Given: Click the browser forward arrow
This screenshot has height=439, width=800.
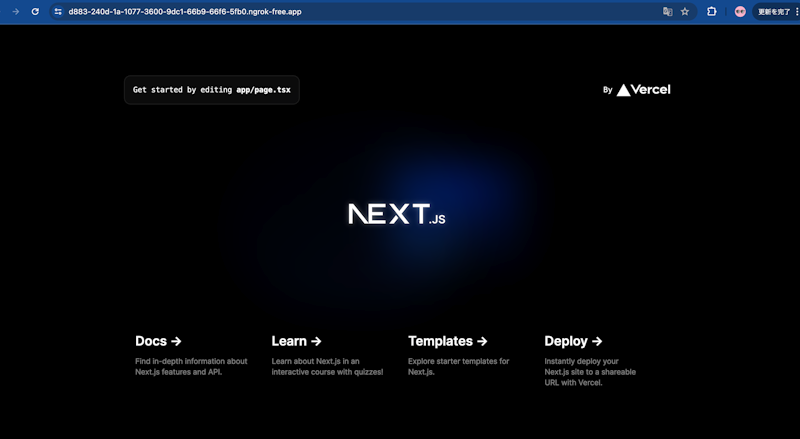Looking at the screenshot, I should click(16, 11).
